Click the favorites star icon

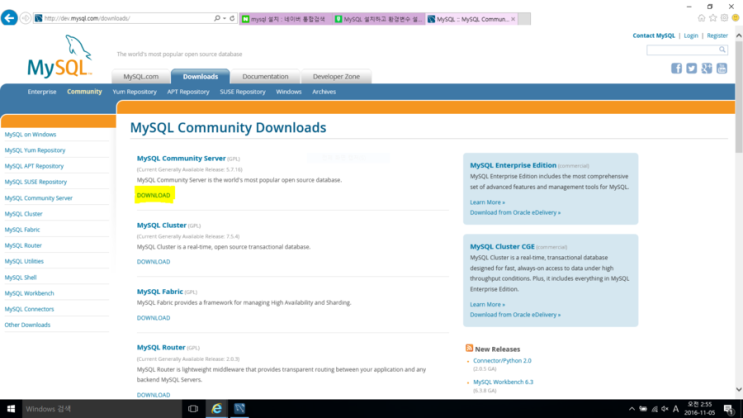tap(713, 18)
